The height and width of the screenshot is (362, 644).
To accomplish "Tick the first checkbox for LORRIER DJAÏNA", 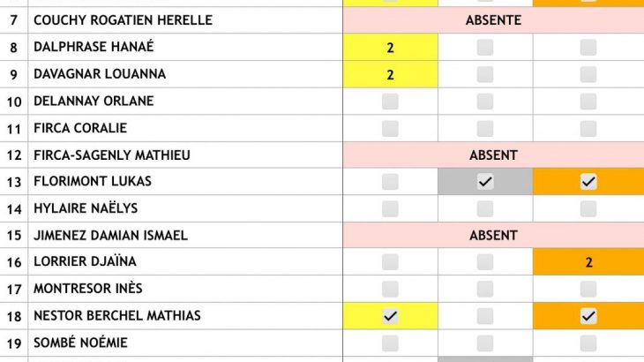I will [x=390, y=262].
